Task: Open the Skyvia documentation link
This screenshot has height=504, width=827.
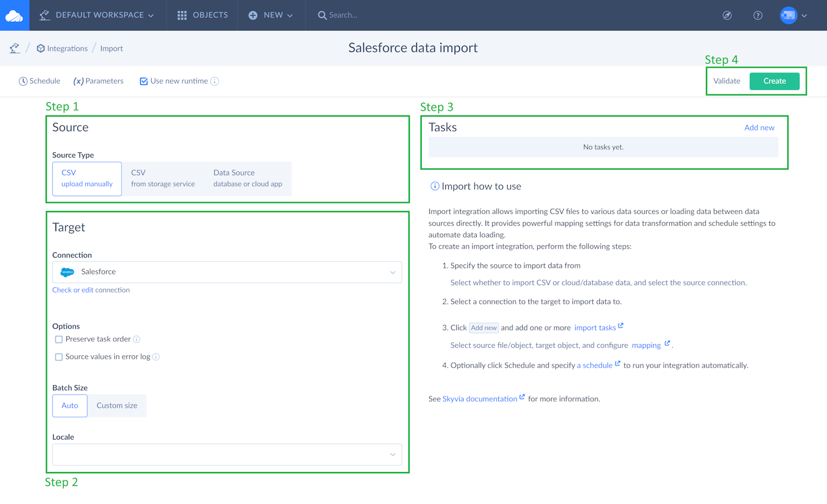Action: [x=483, y=398]
